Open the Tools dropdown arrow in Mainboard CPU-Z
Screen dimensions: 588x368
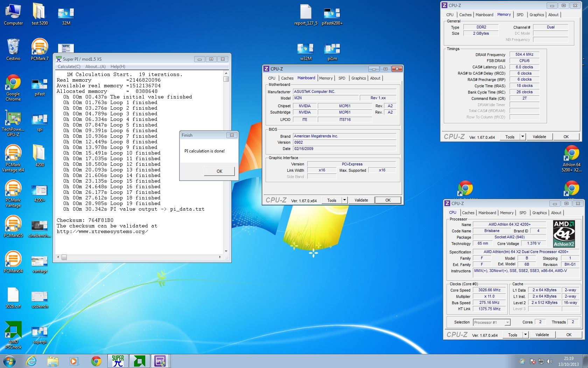[344, 200]
